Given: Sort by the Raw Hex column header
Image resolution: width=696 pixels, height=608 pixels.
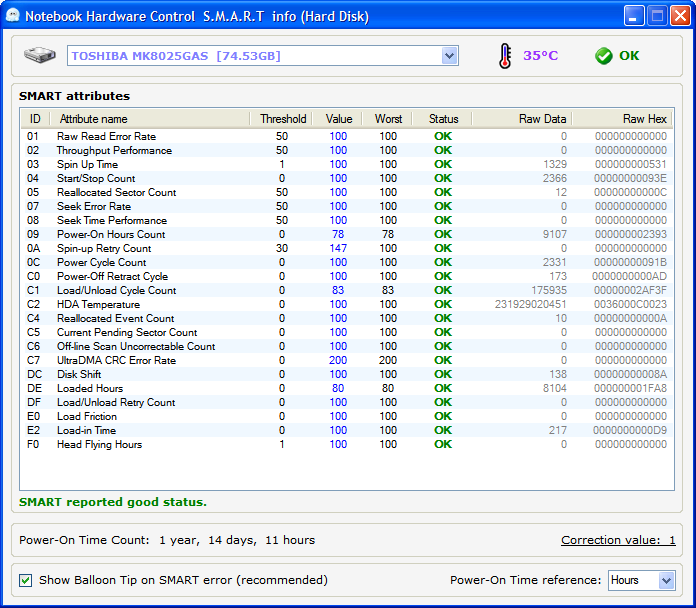Looking at the screenshot, I should point(622,119).
